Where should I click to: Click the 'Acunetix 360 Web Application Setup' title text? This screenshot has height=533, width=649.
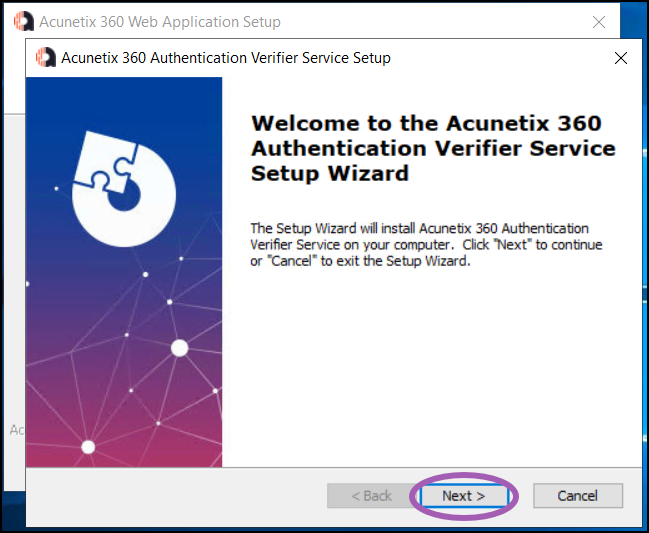(160, 22)
